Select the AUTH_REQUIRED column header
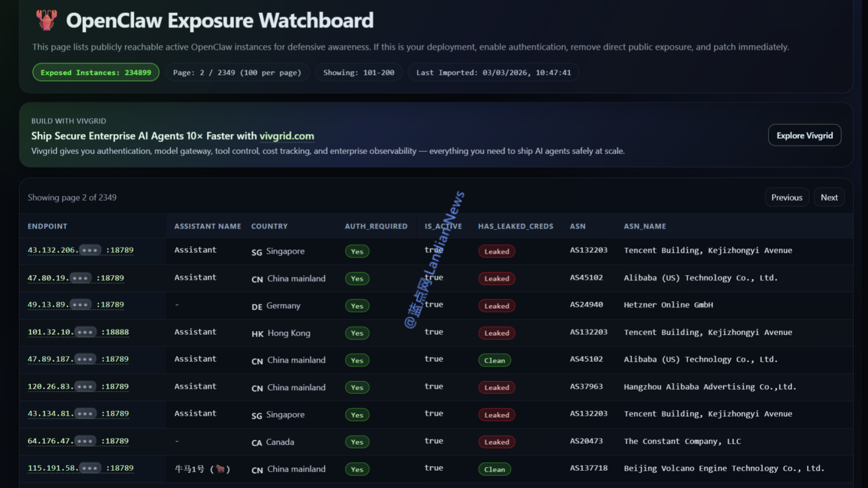 click(x=376, y=227)
